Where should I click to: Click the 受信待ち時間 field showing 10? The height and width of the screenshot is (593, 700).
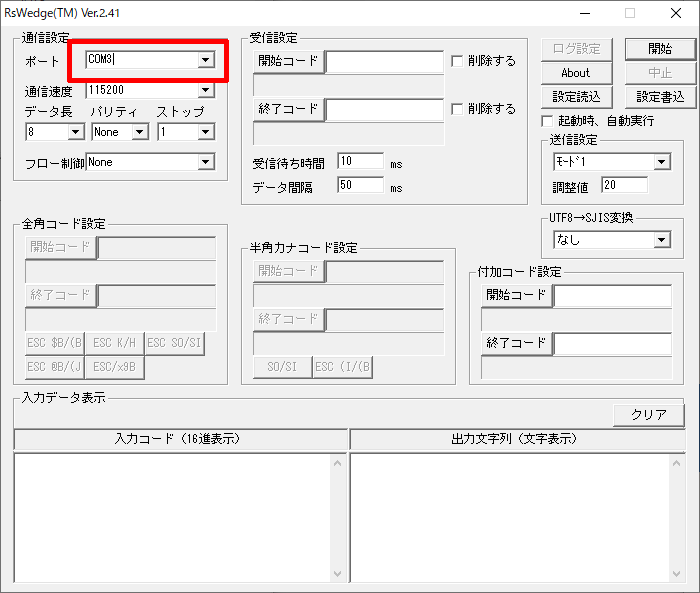(361, 161)
